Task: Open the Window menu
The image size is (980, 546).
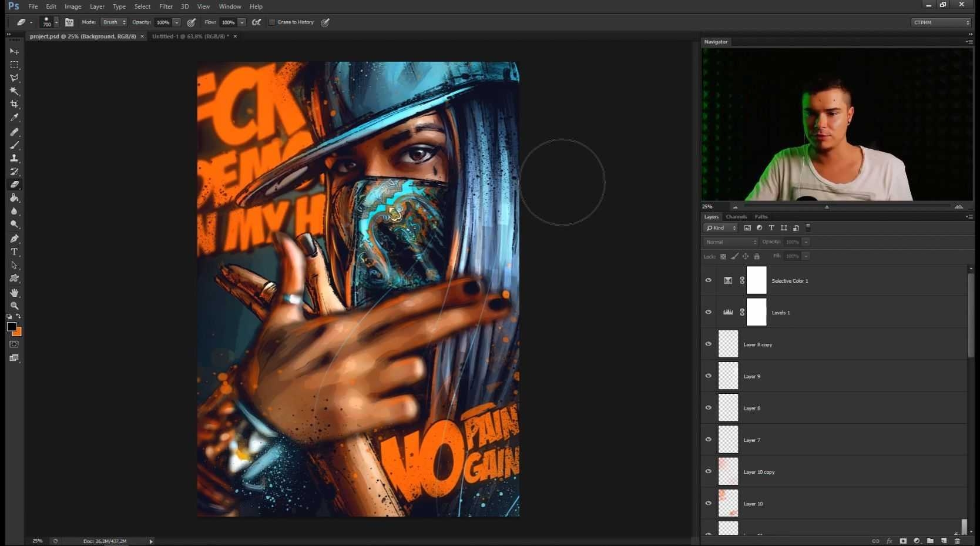Action: (230, 6)
